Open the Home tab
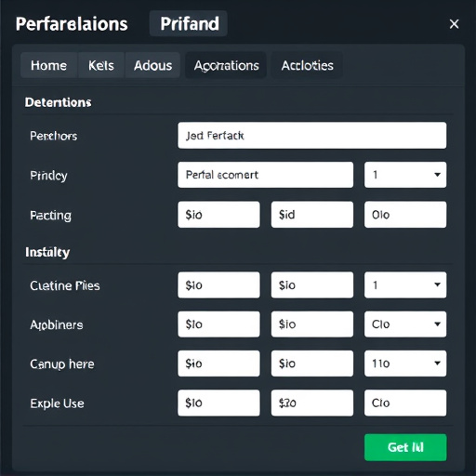The width and height of the screenshot is (476, 476). pyautogui.click(x=48, y=65)
